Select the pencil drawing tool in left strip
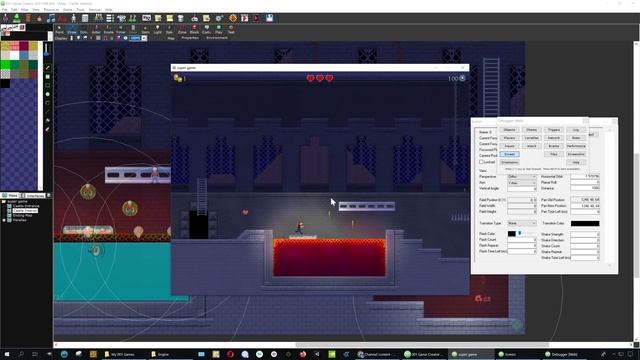The width and height of the screenshot is (640, 360). click(x=48, y=68)
